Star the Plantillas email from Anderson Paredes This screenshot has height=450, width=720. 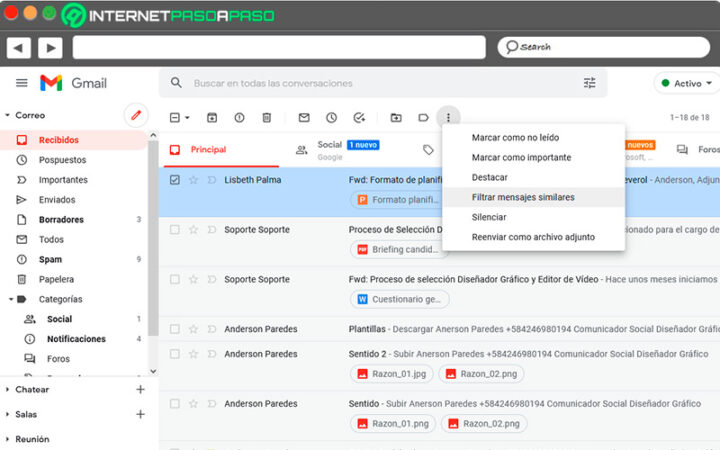point(193,329)
